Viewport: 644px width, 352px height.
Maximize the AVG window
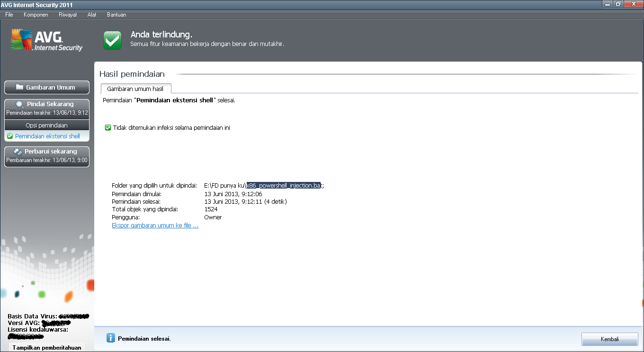617,4
